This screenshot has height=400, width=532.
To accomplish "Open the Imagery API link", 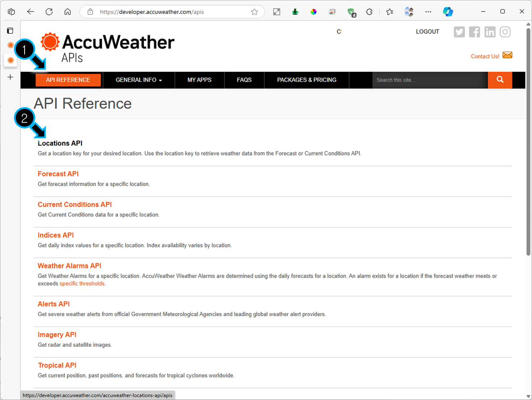I will 57,335.
